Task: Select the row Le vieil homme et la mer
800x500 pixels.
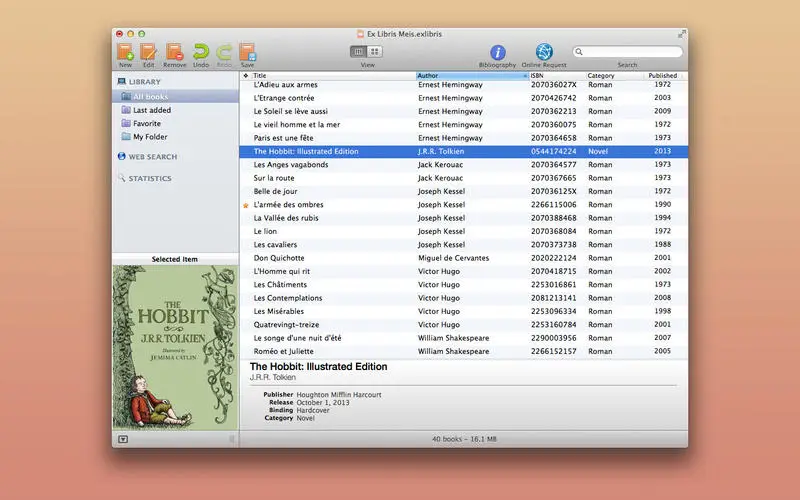Action: click(463, 124)
